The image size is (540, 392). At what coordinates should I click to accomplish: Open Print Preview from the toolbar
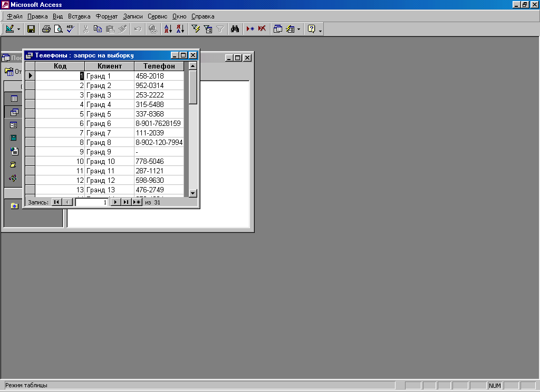(58, 29)
